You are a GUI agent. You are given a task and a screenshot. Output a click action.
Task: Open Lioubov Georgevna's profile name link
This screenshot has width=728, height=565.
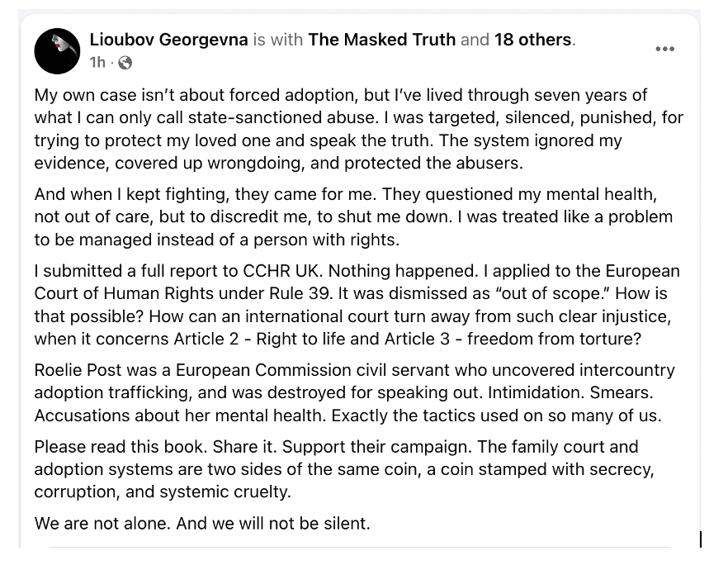tap(168, 40)
